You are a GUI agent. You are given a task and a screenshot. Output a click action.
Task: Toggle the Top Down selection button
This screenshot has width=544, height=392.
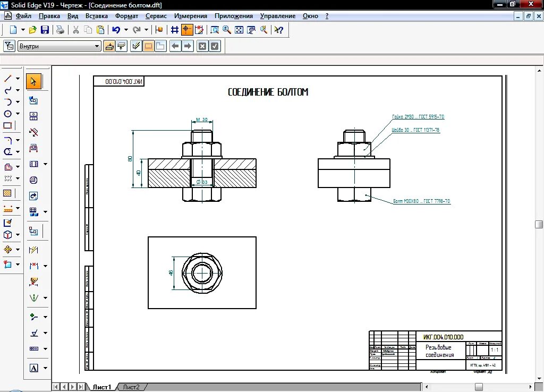[122, 46]
